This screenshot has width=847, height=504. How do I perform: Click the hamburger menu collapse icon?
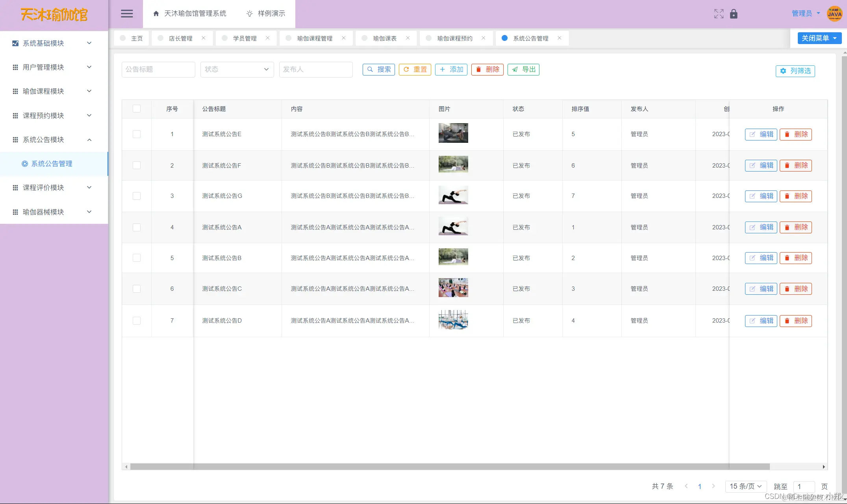click(126, 14)
